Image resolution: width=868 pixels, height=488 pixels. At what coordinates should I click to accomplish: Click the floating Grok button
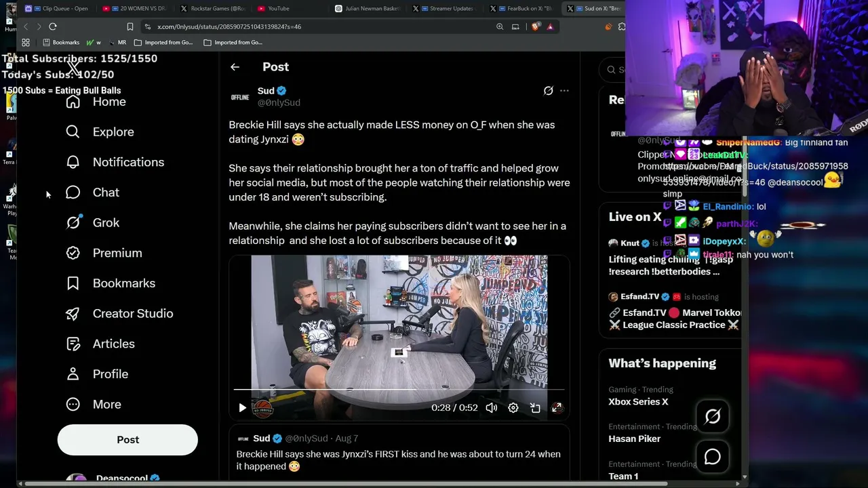[x=712, y=417]
